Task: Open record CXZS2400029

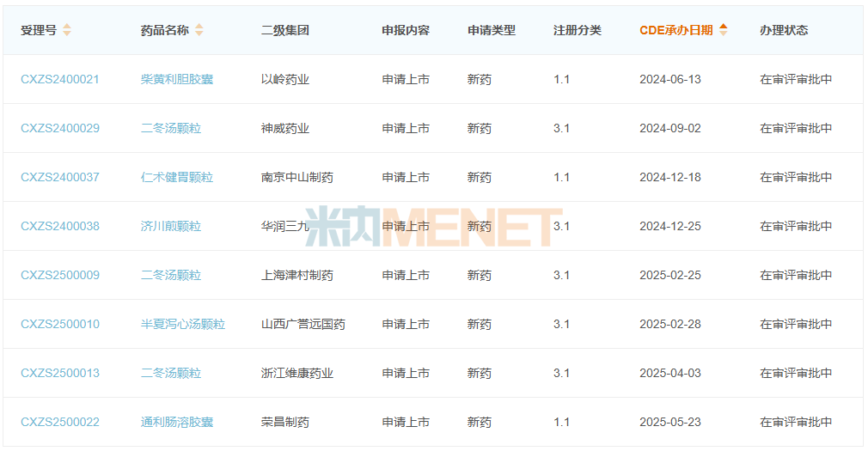Action: tap(60, 128)
